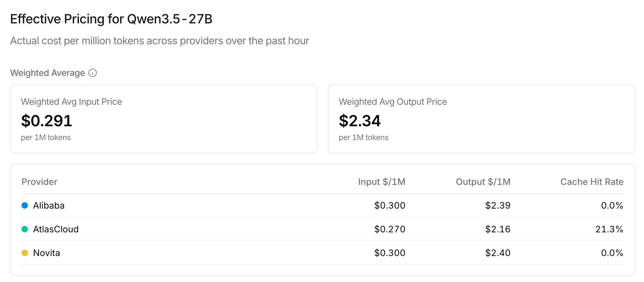Click AtlasCloud's green provider dot
Viewport: 644px width, 282px height.
pyautogui.click(x=25, y=229)
